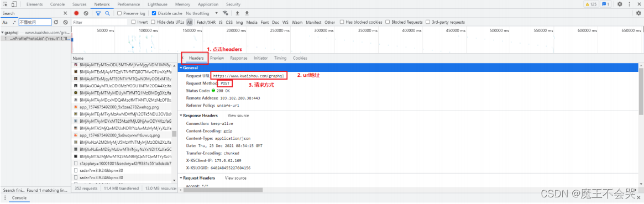Toggle Match Case (Aa) in search
Viewport: 644px width, 204px height.
[x=6, y=22]
